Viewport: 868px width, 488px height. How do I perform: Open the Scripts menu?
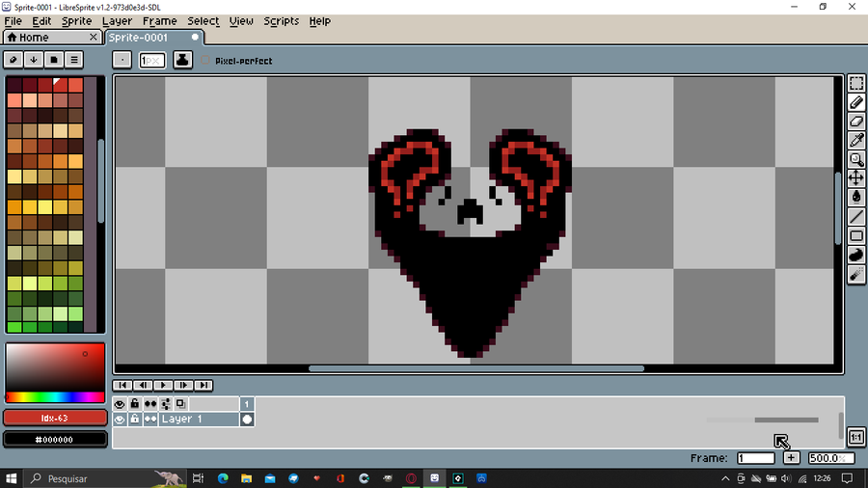[x=282, y=21]
